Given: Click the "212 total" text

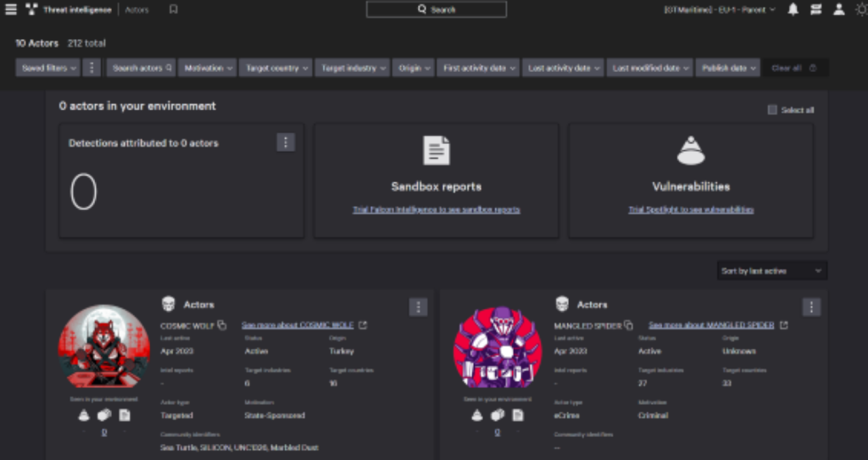Looking at the screenshot, I should (86, 43).
